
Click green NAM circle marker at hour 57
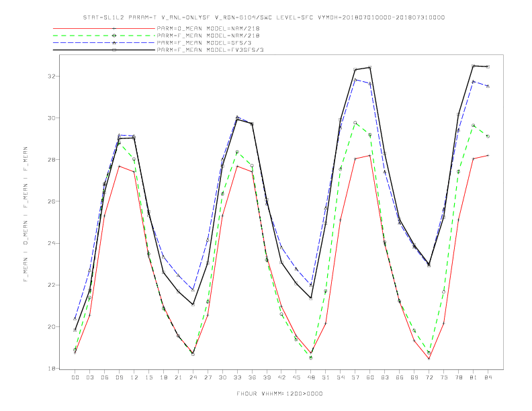[x=355, y=123]
